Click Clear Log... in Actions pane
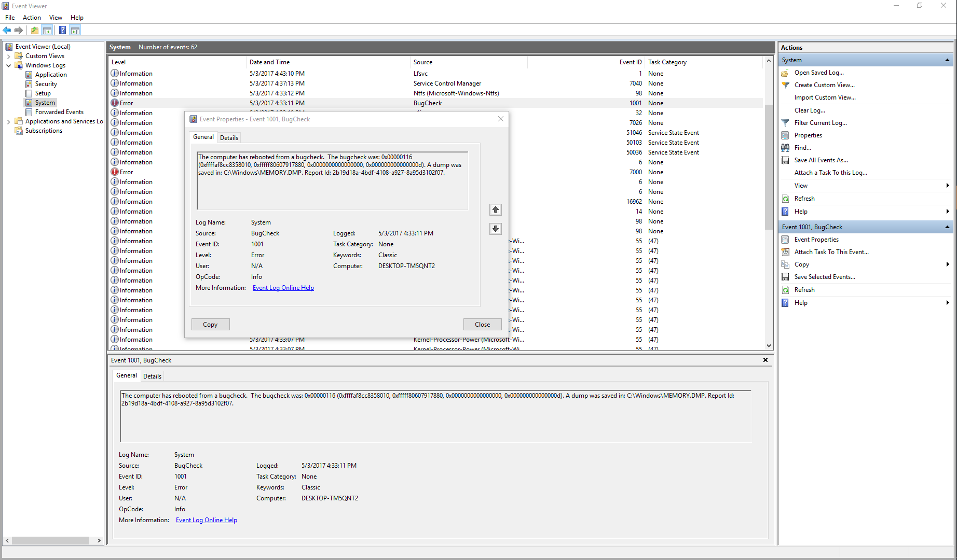The width and height of the screenshot is (957, 560). pyautogui.click(x=810, y=110)
